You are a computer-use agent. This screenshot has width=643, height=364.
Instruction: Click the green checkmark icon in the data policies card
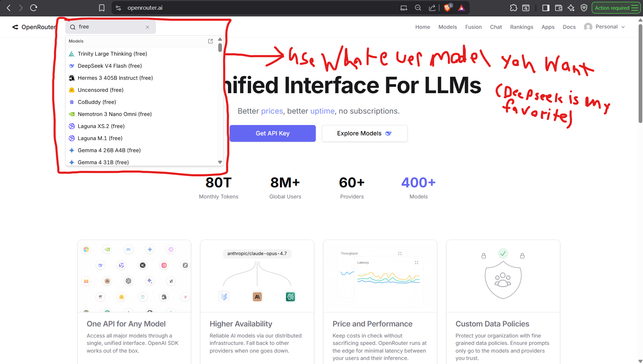pyautogui.click(x=503, y=254)
